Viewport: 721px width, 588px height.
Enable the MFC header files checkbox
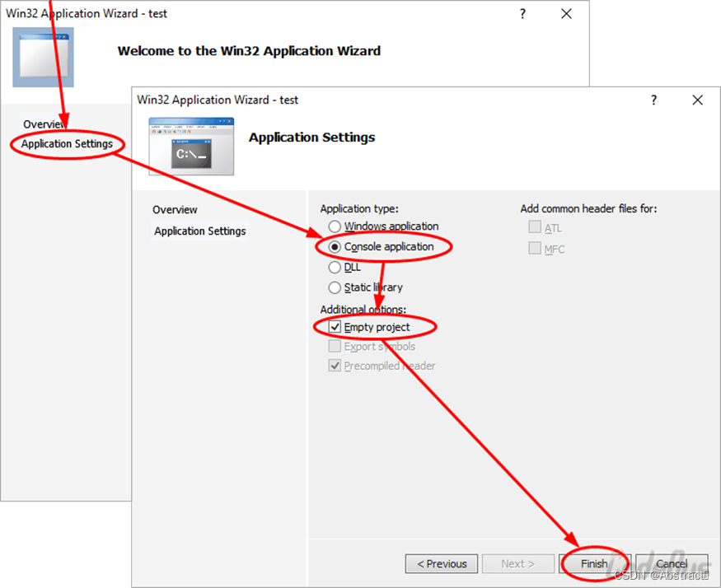(x=534, y=249)
